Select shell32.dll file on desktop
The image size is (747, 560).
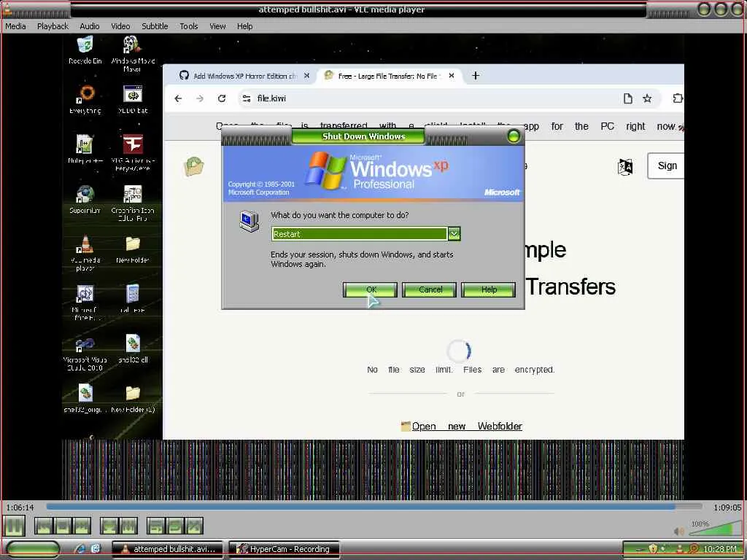point(133,349)
